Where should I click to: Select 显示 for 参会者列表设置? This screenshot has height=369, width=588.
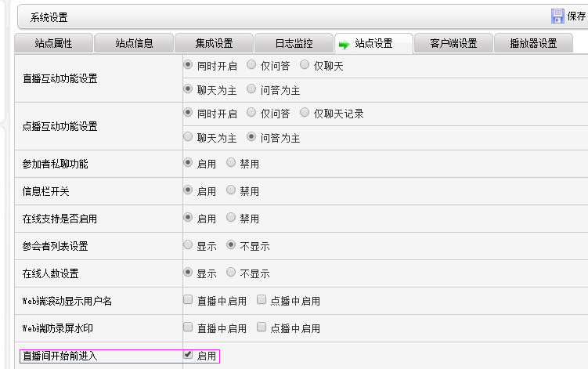tap(188, 245)
